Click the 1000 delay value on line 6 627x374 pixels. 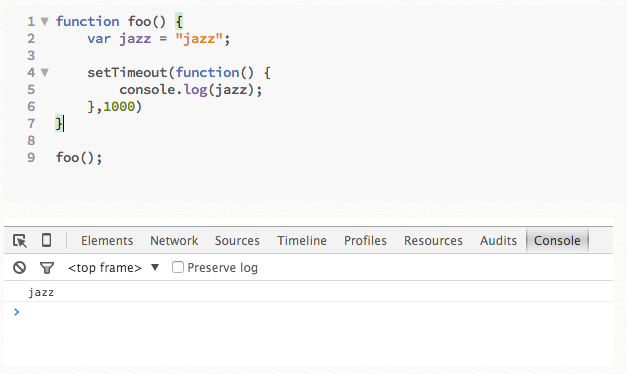click(119, 107)
